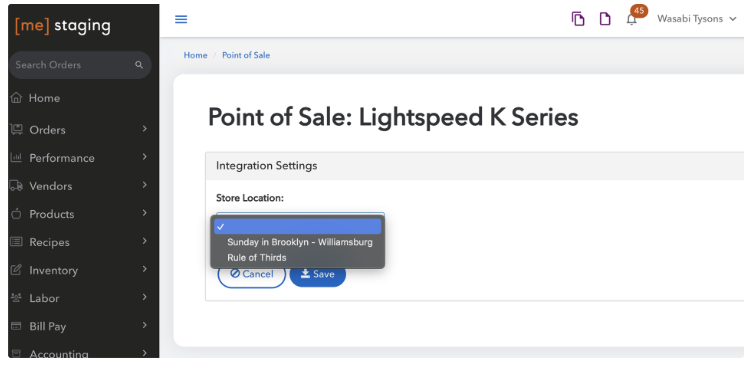
Task: Expand the Orders submenu chevron
Action: [x=145, y=129]
